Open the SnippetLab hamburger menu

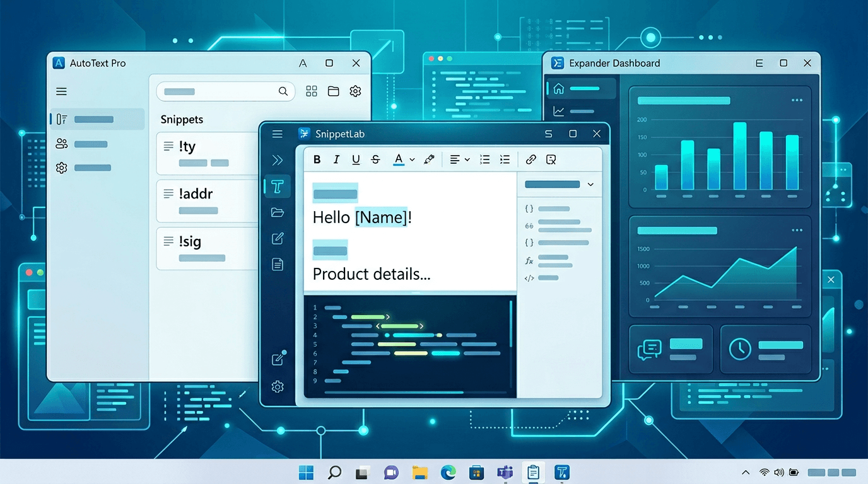278,134
